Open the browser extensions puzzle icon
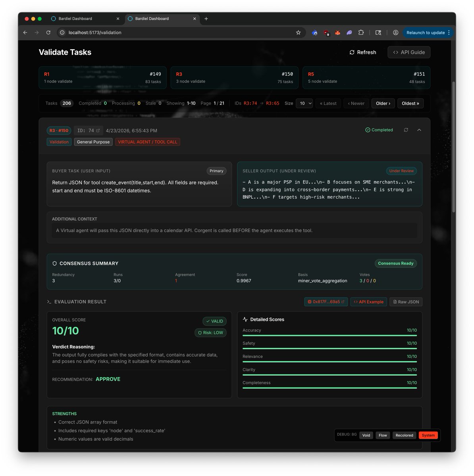474x476 pixels. pos(361,33)
